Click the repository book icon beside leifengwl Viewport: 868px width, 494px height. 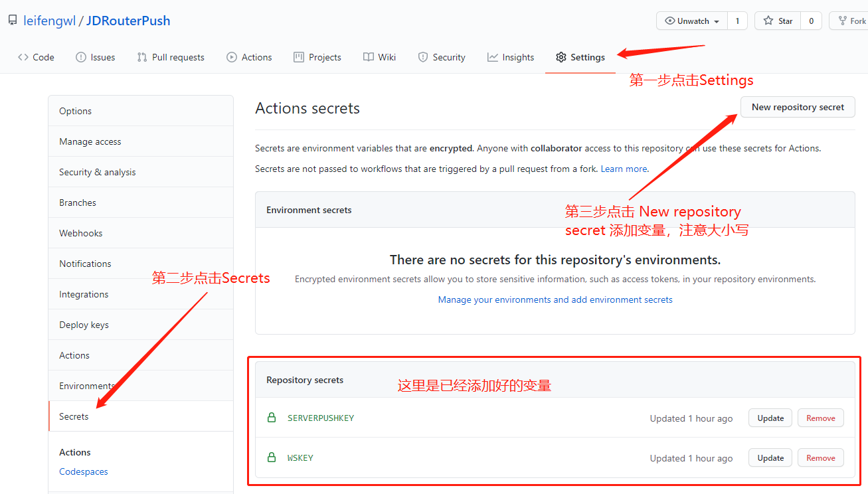tap(13, 21)
